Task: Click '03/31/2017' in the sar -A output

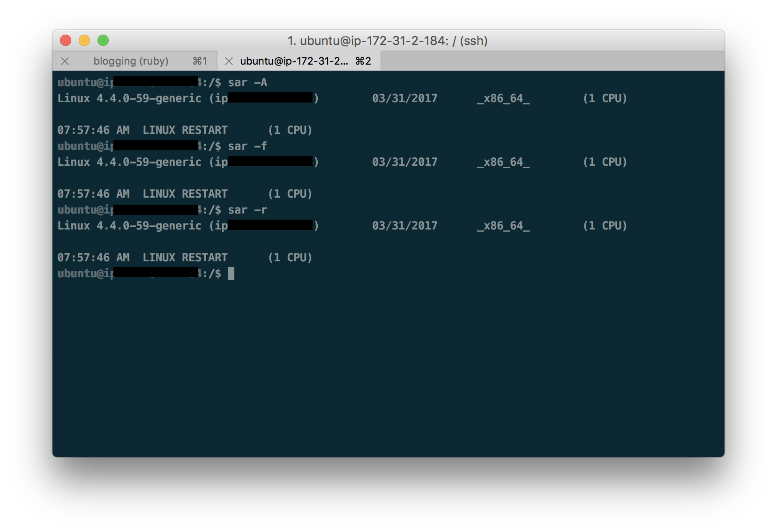Action: pyautogui.click(x=405, y=98)
